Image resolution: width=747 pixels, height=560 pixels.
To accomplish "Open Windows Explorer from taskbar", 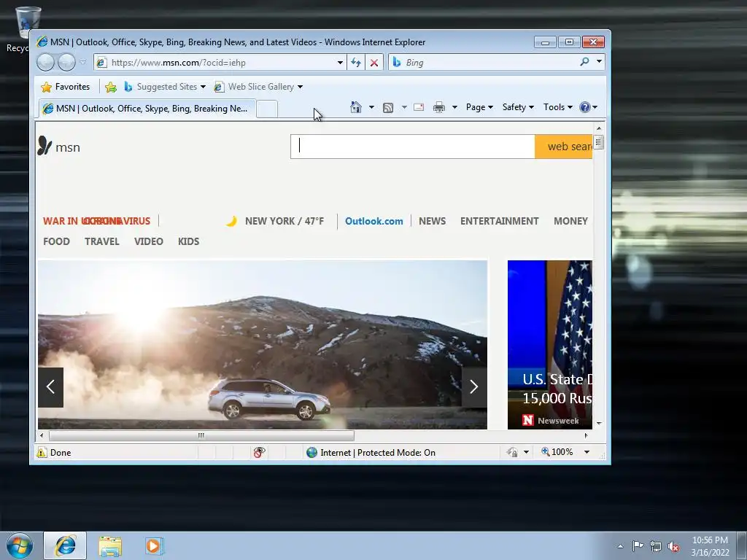I will point(110,545).
